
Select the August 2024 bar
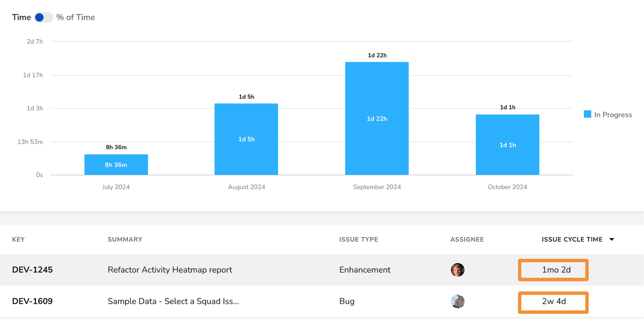pyautogui.click(x=246, y=139)
